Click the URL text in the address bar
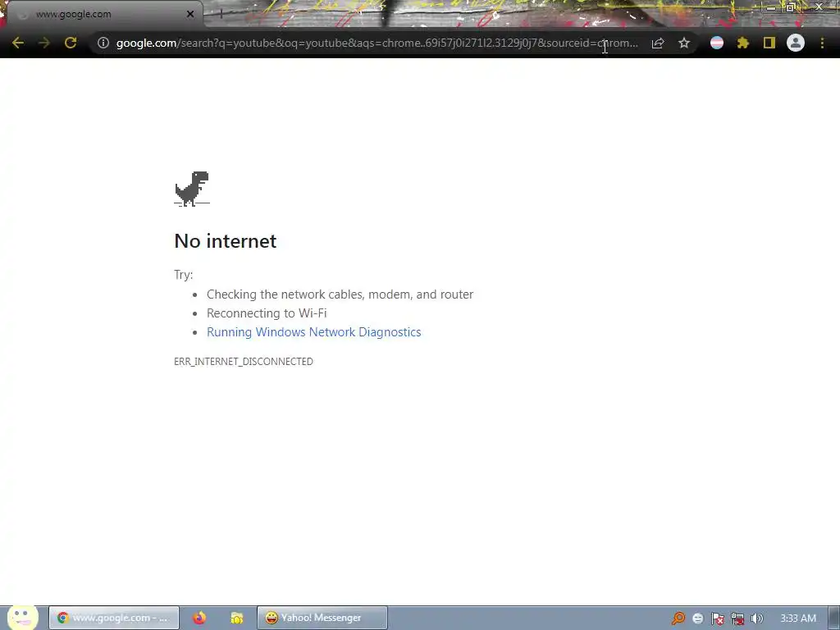The width and height of the screenshot is (840, 630). (377, 43)
